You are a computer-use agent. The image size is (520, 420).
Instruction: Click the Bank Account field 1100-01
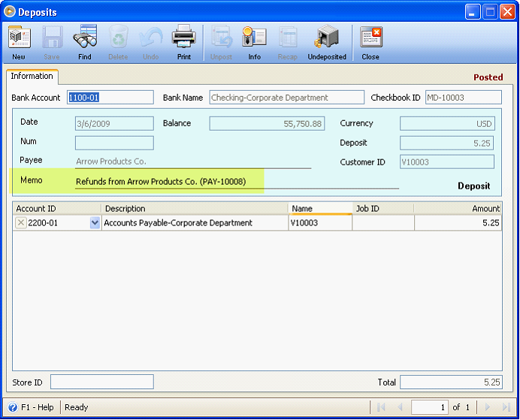click(x=110, y=98)
